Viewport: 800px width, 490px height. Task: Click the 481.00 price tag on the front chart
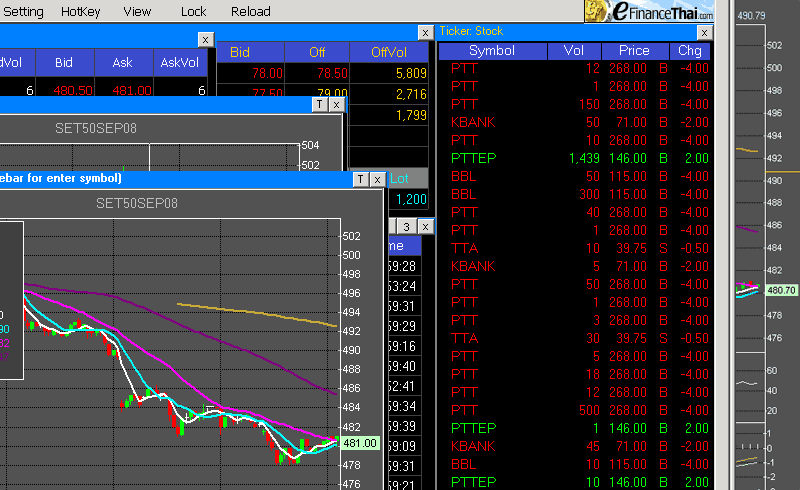tap(360, 443)
